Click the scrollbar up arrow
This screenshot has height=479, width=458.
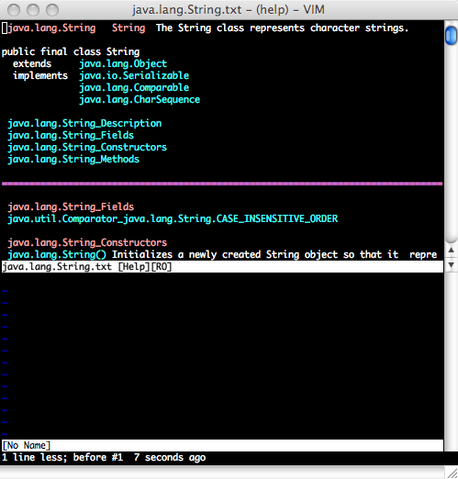451,250
